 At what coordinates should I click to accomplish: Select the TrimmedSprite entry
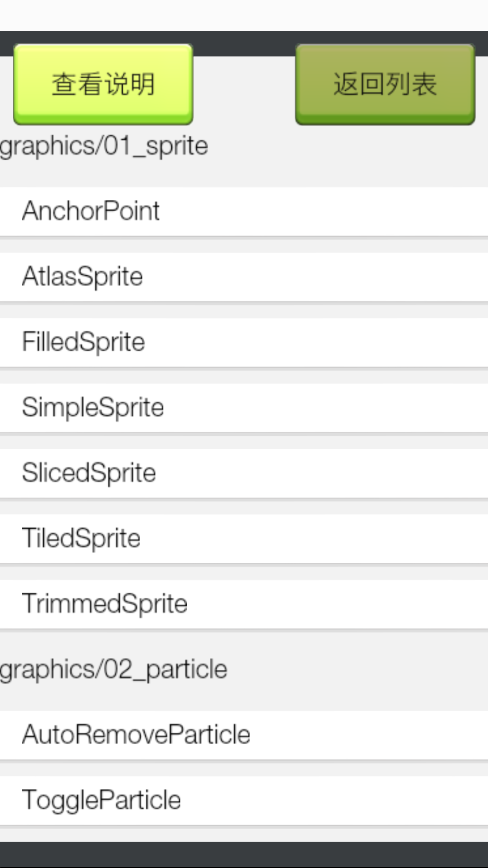click(x=105, y=604)
